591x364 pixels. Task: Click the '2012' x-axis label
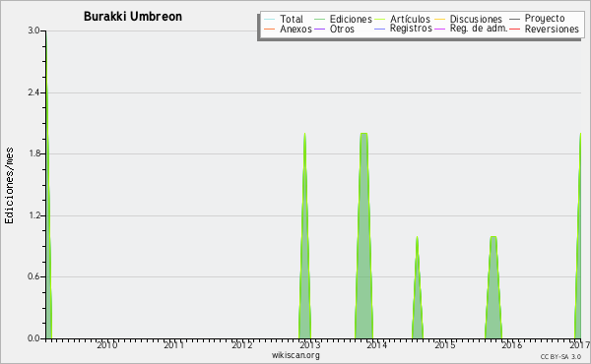click(241, 344)
